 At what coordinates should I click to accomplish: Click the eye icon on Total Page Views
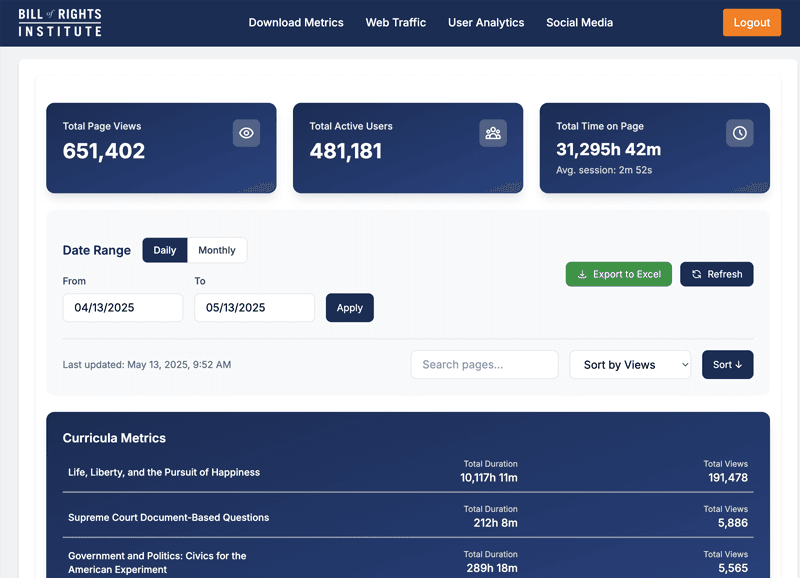pyautogui.click(x=246, y=133)
